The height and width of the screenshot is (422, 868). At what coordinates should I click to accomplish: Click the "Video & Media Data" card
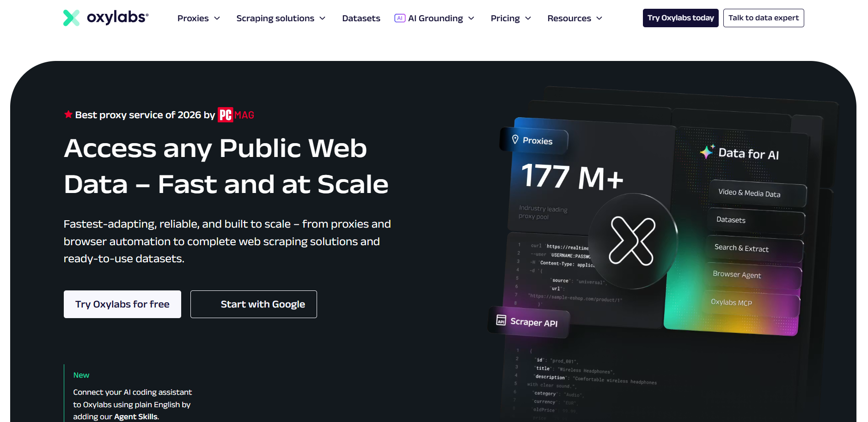coord(758,194)
